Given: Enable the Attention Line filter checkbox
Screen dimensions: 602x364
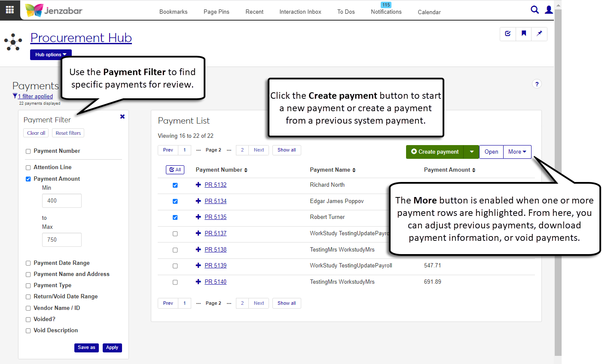Looking at the screenshot, I should click(x=28, y=167).
